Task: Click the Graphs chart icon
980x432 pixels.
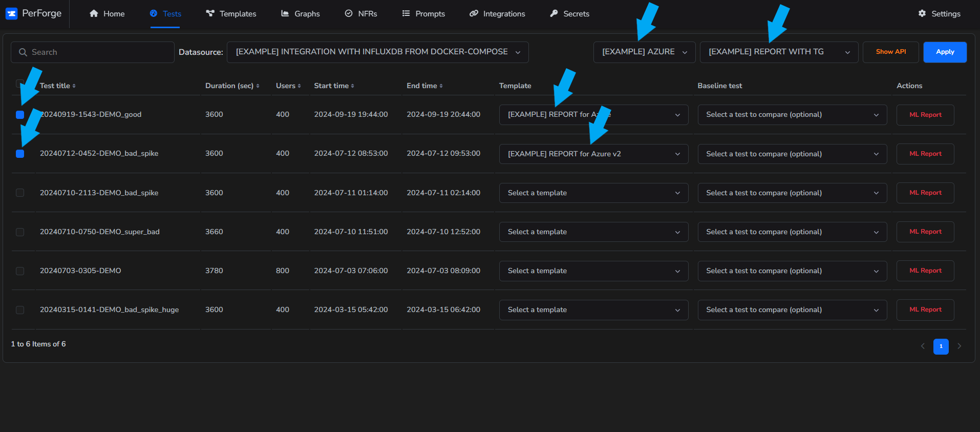Action: (x=285, y=13)
